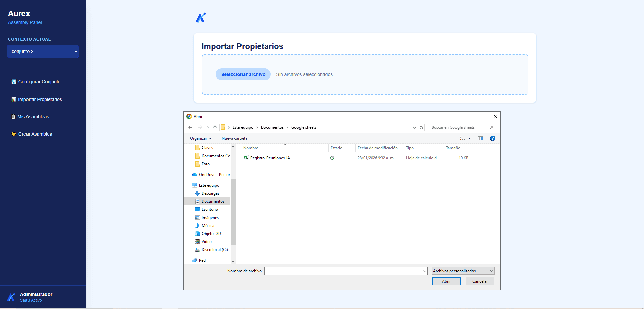
Task: Open Crear Asamblea from the sidebar
Action: [x=35, y=134]
